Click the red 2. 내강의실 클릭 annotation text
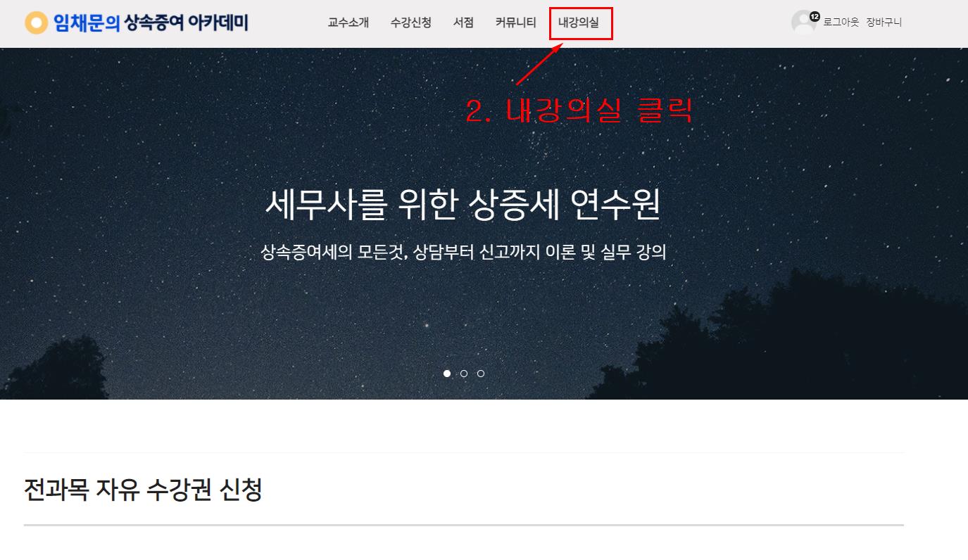The height and width of the screenshot is (560, 968). point(579,112)
